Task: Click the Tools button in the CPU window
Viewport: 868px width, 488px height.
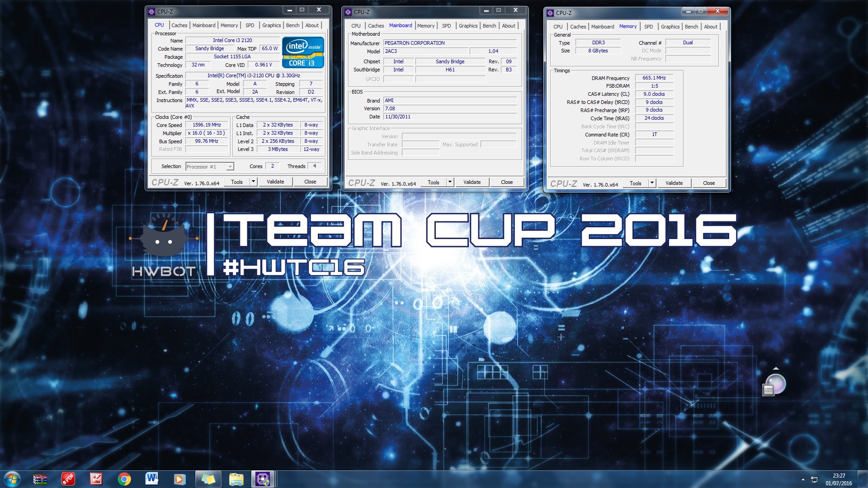Action: (x=237, y=182)
